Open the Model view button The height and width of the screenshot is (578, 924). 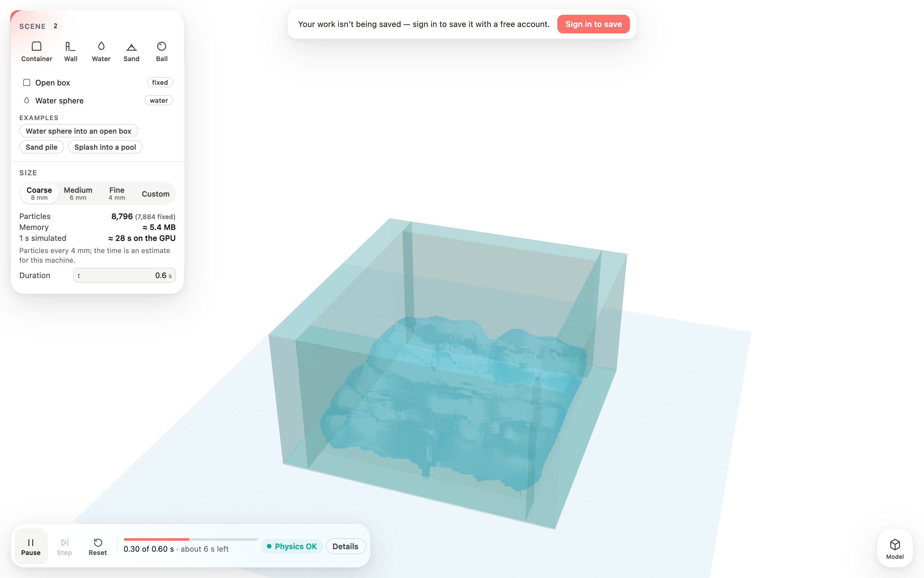895,548
